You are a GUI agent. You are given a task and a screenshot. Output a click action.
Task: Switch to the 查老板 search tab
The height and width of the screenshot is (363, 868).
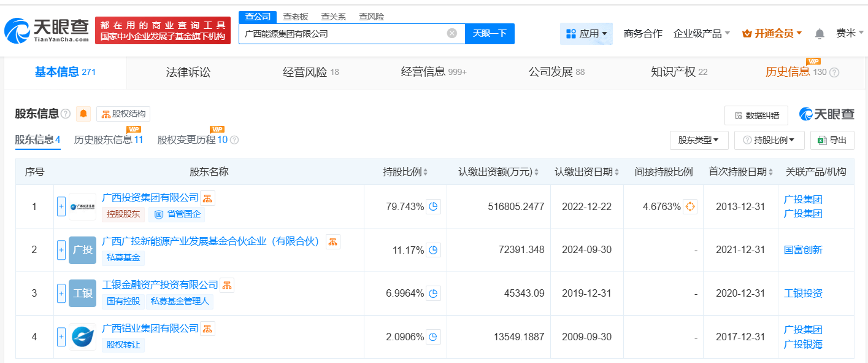(296, 17)
